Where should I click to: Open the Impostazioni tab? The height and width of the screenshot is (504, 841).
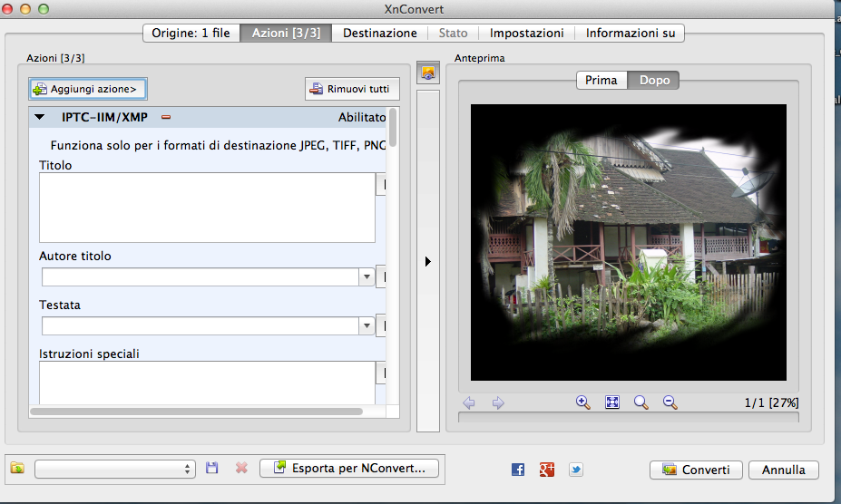pos(526,34)
